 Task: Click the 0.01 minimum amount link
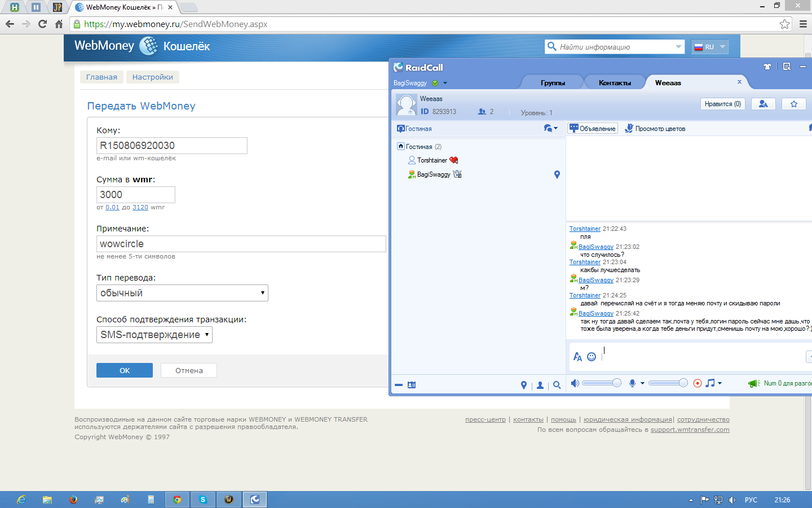click(112, 207)
